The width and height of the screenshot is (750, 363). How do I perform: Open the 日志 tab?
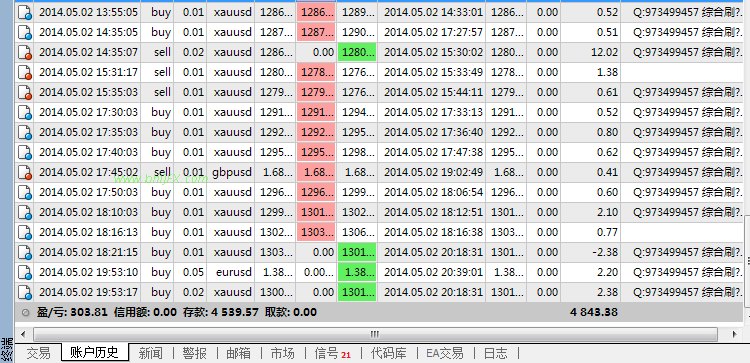(x=496, y=353)
